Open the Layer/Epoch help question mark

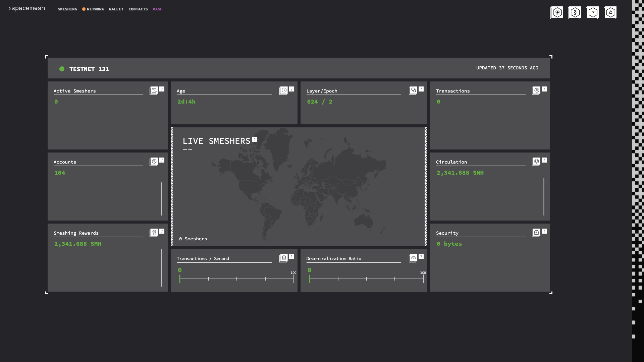[421, 89]
